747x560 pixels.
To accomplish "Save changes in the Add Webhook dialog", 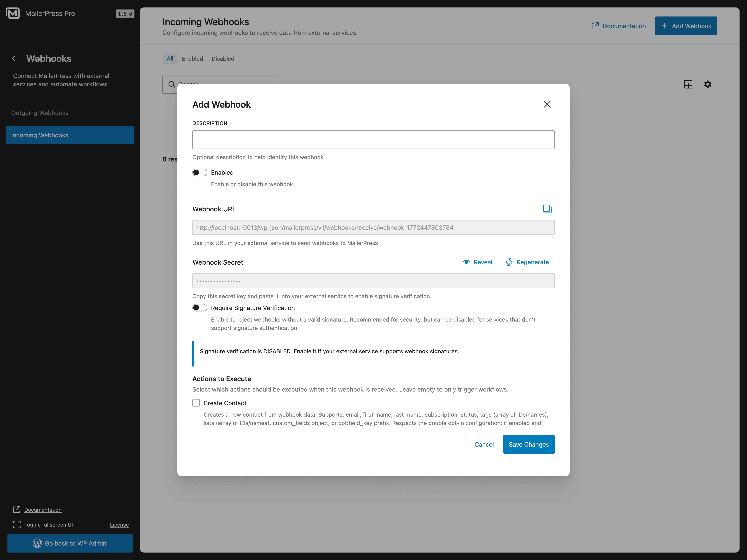I will 529,444.
